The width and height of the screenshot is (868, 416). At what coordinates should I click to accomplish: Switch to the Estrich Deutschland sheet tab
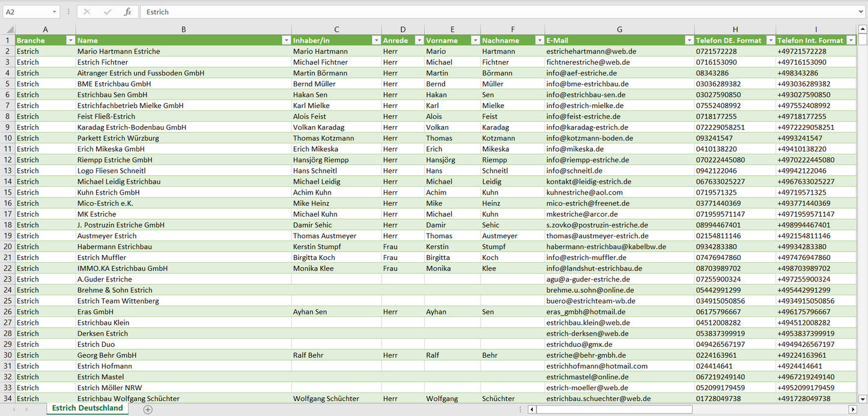[87, 408]
